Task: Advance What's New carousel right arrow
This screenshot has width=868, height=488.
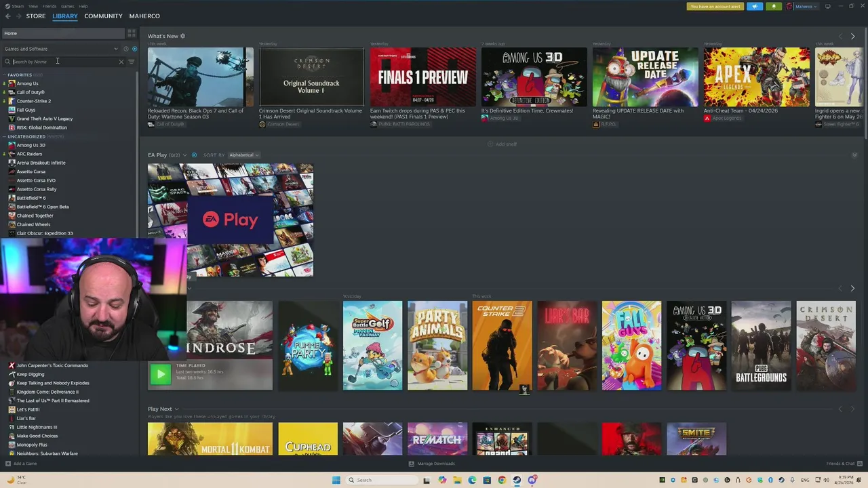Action: pyautogui.click(x=852, y=36)
